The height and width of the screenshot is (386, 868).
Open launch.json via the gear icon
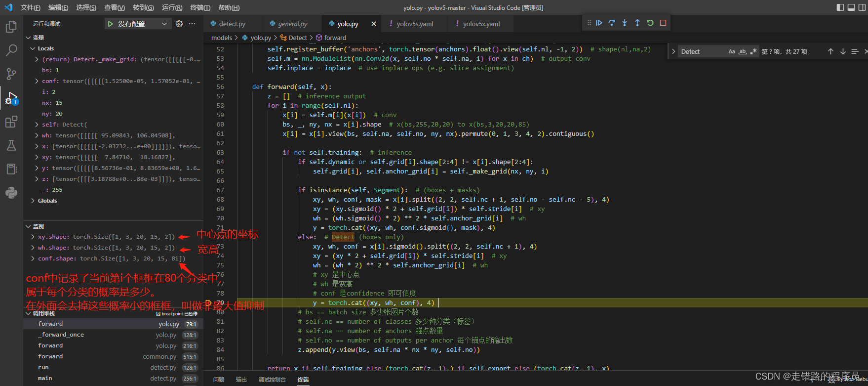click(179, 24)
